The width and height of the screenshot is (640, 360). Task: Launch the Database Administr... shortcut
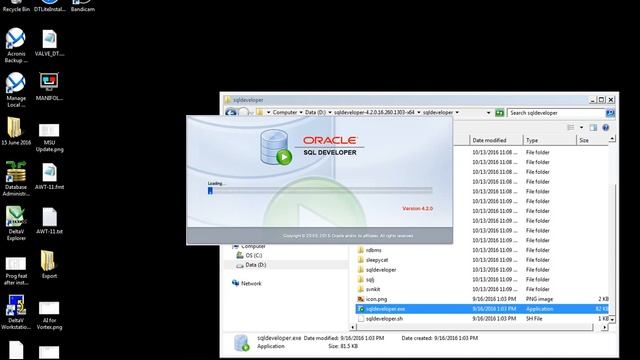click(16, 179)
